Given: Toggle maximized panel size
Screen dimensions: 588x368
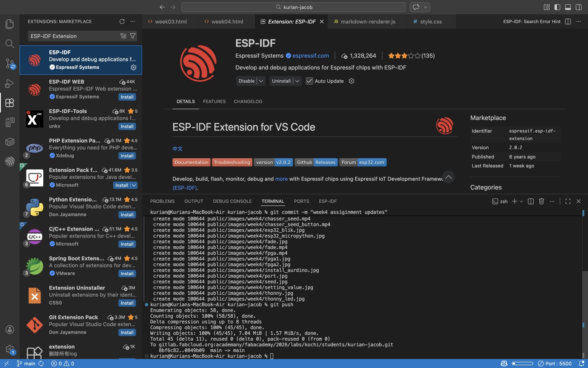Looking at the screenshot, I should [x=568, y=201].
